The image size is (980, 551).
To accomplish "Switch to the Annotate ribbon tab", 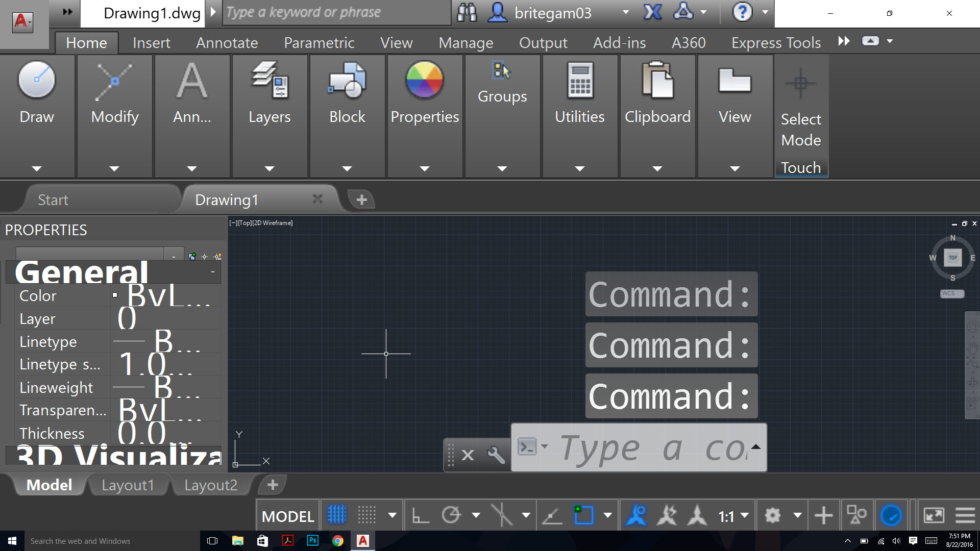I will click(x=227, y=42).
